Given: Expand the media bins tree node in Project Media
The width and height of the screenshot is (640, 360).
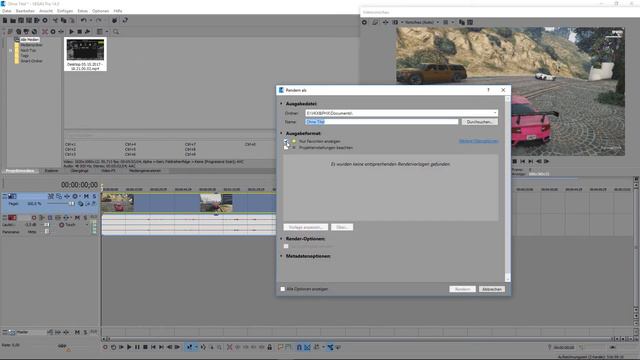Looking at the screenshot, I should [11, 50].
